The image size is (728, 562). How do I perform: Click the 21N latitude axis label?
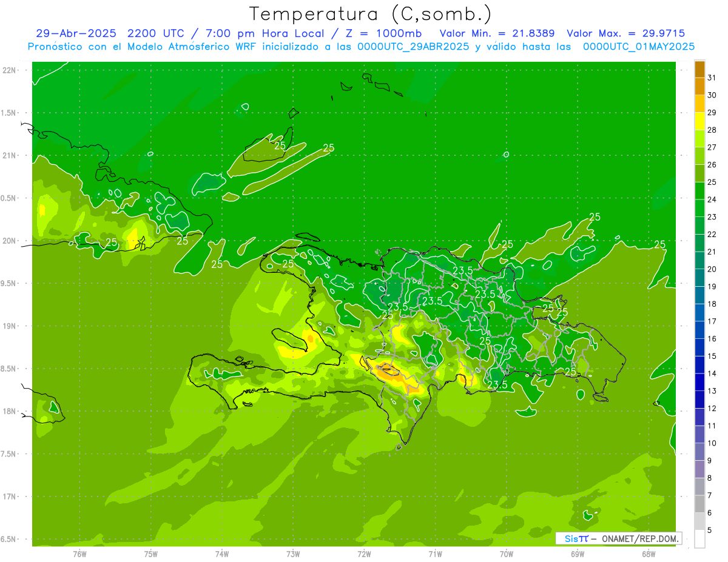10,155
